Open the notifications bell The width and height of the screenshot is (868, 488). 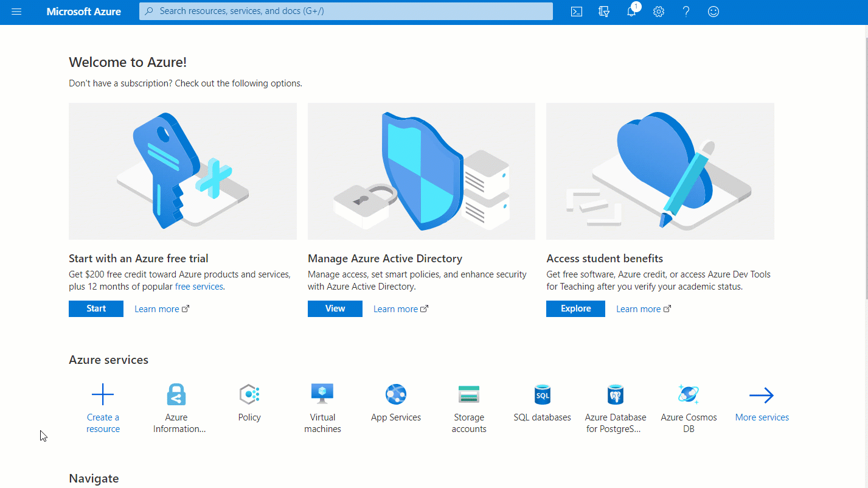[631, 12]
